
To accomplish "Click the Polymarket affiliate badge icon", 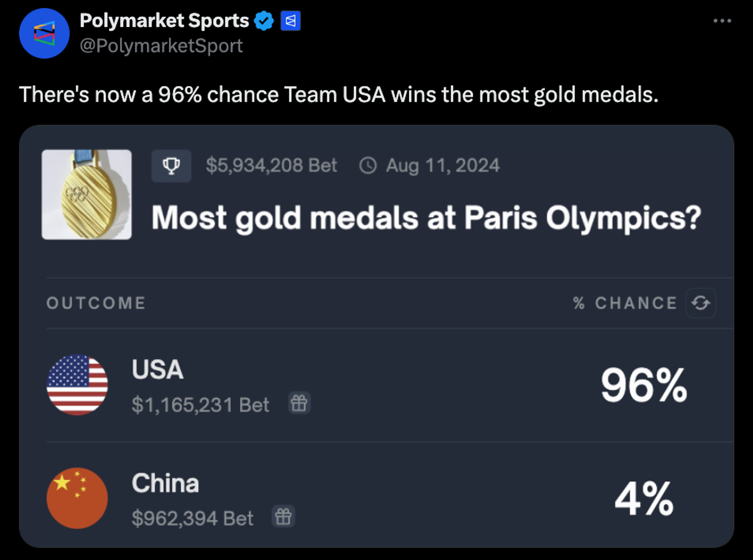I will click(290, 21).
